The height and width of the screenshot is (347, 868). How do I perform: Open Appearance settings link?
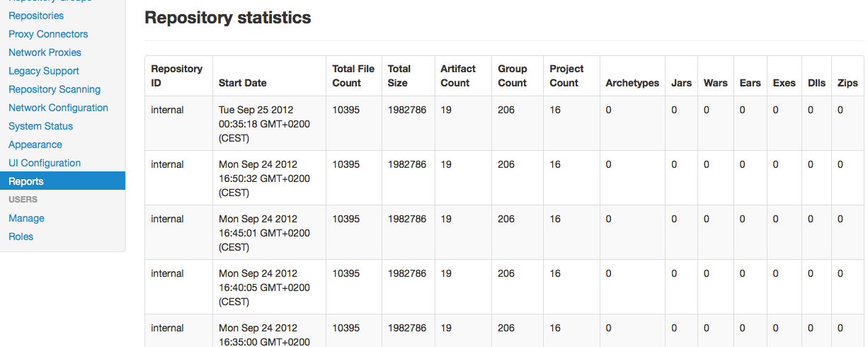[x=35, y=144]
